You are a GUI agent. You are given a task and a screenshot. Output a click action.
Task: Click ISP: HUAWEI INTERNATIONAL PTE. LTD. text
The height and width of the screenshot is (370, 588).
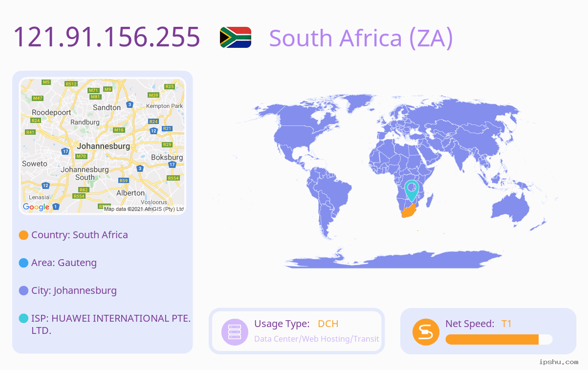(x=111, y=324)
